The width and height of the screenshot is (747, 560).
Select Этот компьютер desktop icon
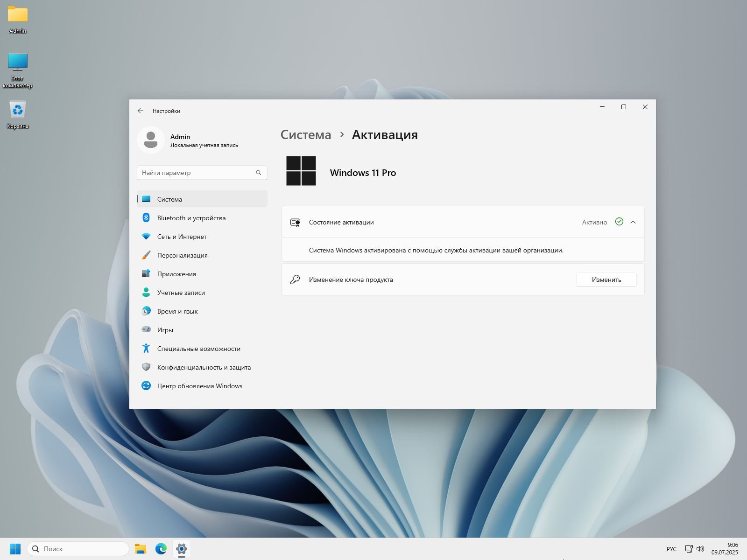click(x=18, y=70)
